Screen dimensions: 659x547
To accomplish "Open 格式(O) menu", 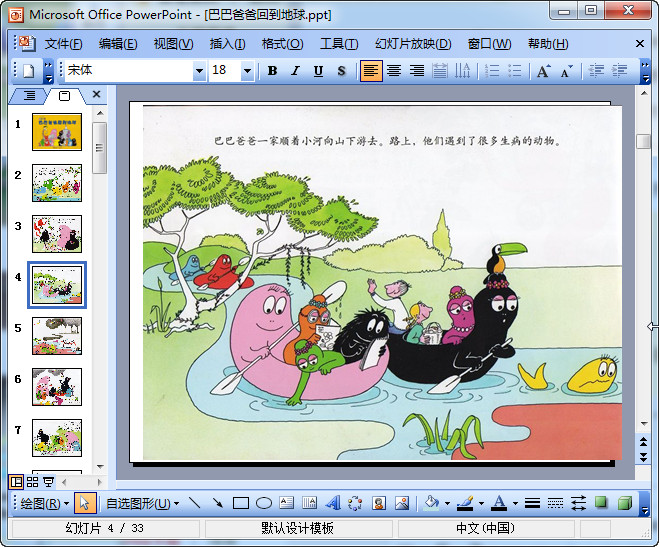I will [282, 44].
